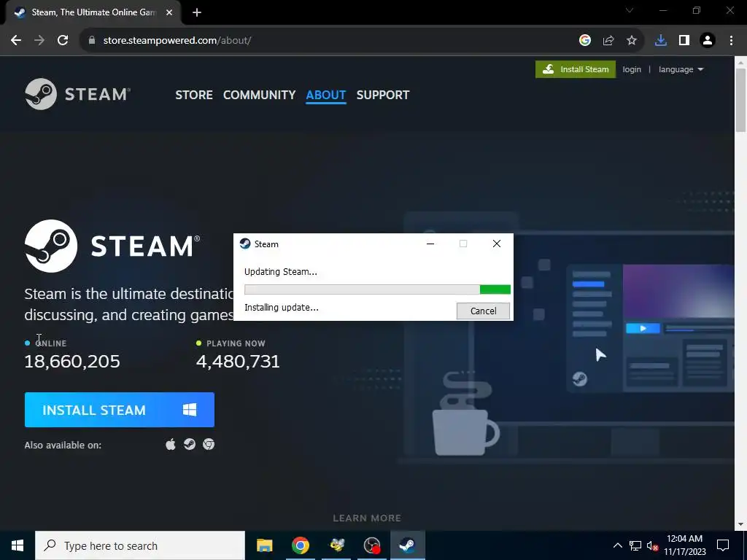Bookmark this tab with the star icon
The width and height of the screenshot is (747, 560).
[632, 41]
